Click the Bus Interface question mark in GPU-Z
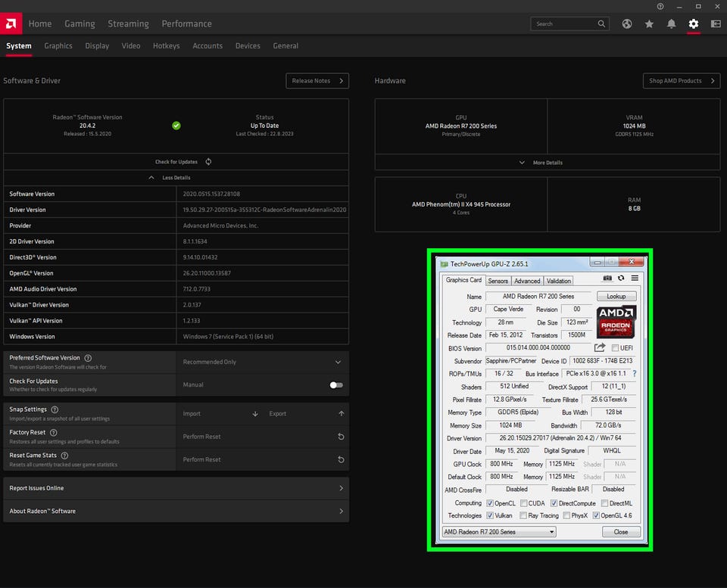The image size is (727, 588). coord(635,374)
